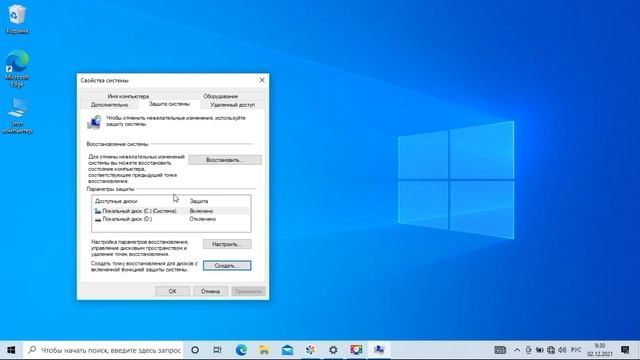Click the Защита column header
Image resolution: width=640 pixels, height=360 pixels.
tap(199, 201)
